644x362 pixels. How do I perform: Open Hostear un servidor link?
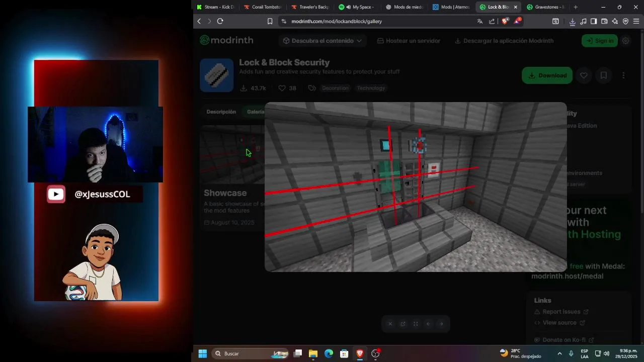pos(409,41)
